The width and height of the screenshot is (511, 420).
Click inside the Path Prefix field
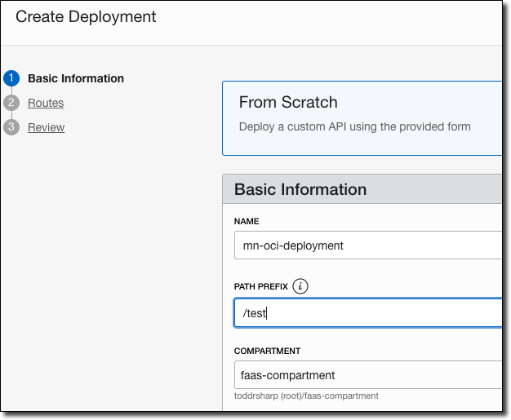point(367,312)
